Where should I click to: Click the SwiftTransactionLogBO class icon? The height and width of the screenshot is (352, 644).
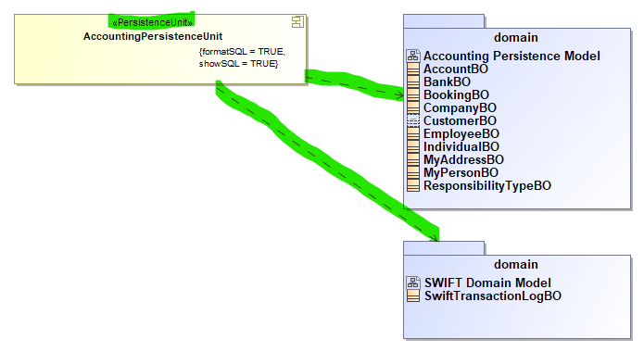pos(413,295)
